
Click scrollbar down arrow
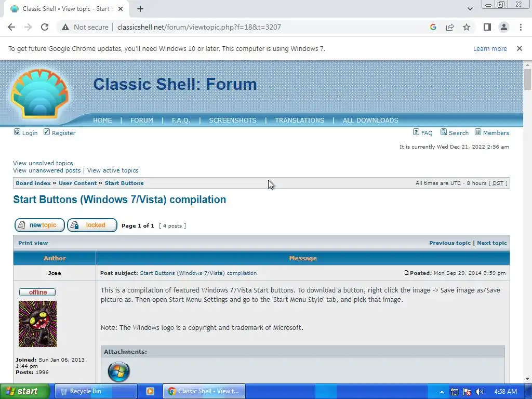(527, 379)
